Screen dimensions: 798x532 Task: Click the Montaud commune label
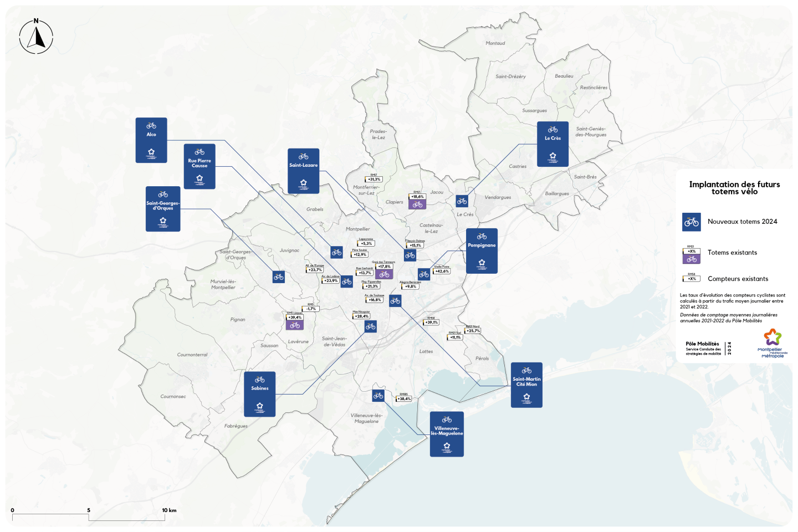click(x=495, y=43)
